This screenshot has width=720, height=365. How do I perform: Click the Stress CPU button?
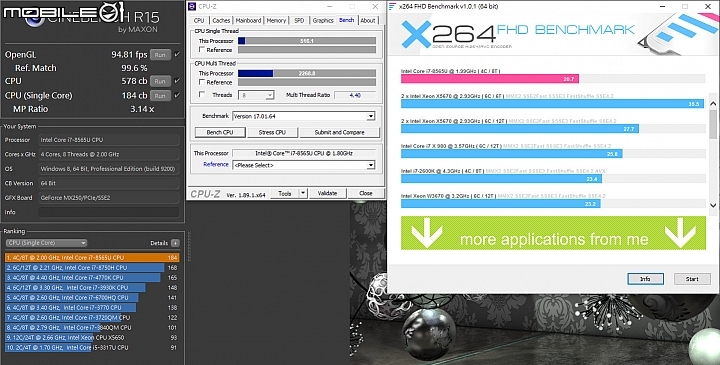(272, 132)
